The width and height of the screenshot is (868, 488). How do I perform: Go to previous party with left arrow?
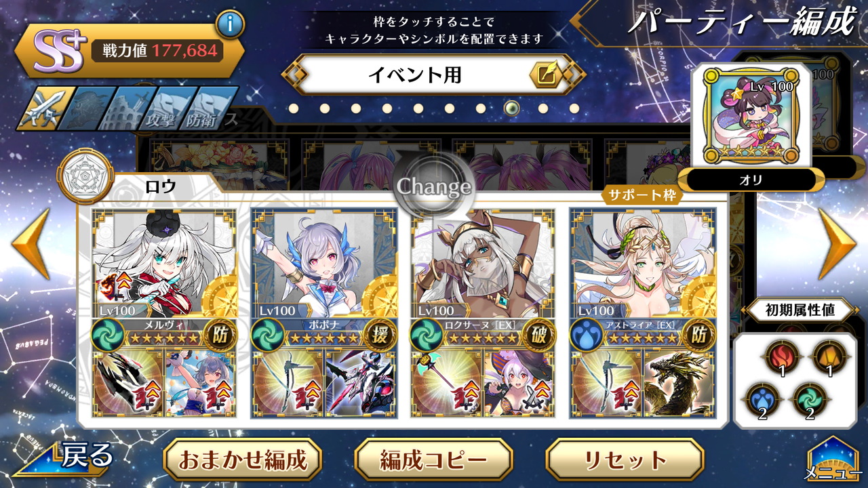[x=31, y=244]
